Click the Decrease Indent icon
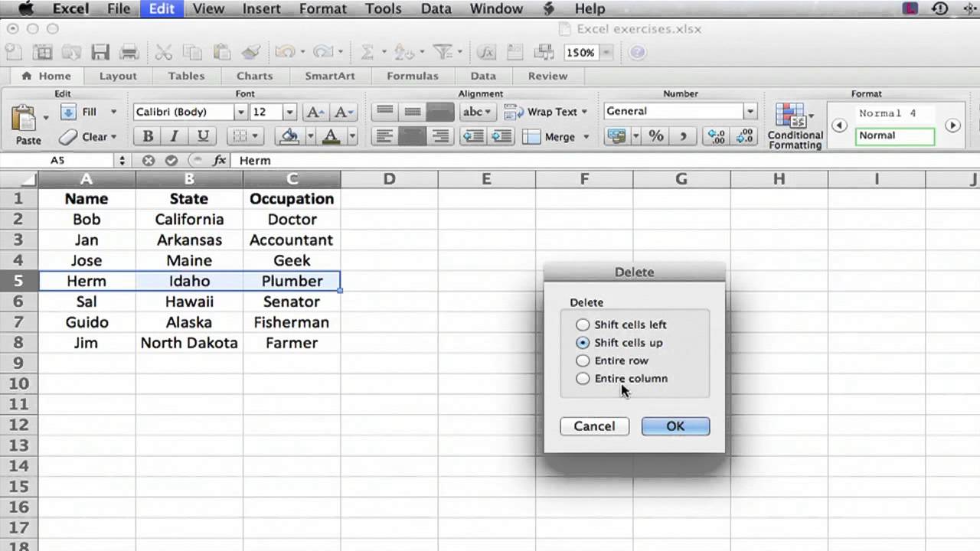Viewport: 980px width, 551px height. tap(473, 136)
